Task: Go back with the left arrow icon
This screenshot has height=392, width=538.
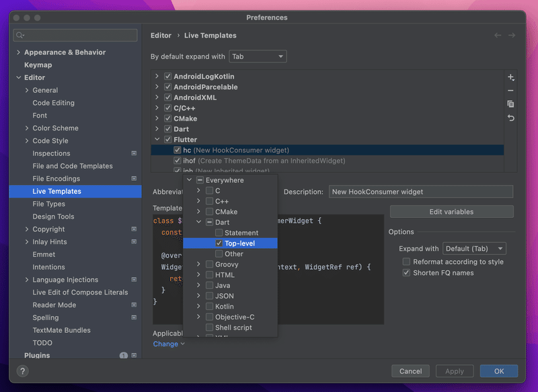Action: (x=498, y=36)
